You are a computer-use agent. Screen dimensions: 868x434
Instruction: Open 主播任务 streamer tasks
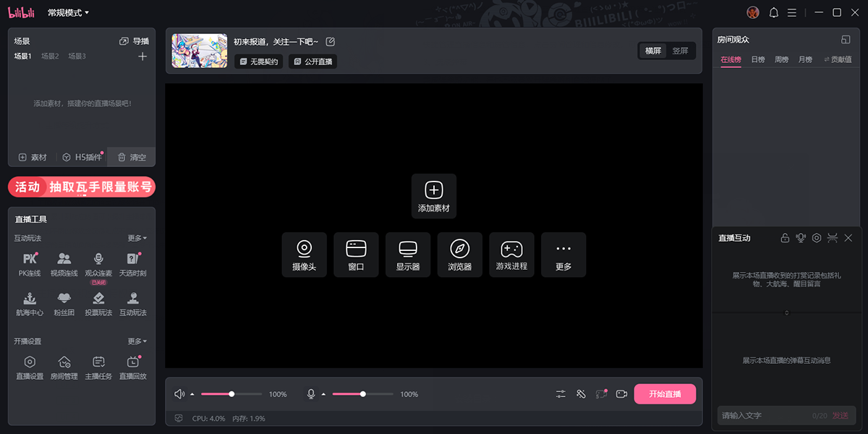pyautogui.click(x=98, y=367)
